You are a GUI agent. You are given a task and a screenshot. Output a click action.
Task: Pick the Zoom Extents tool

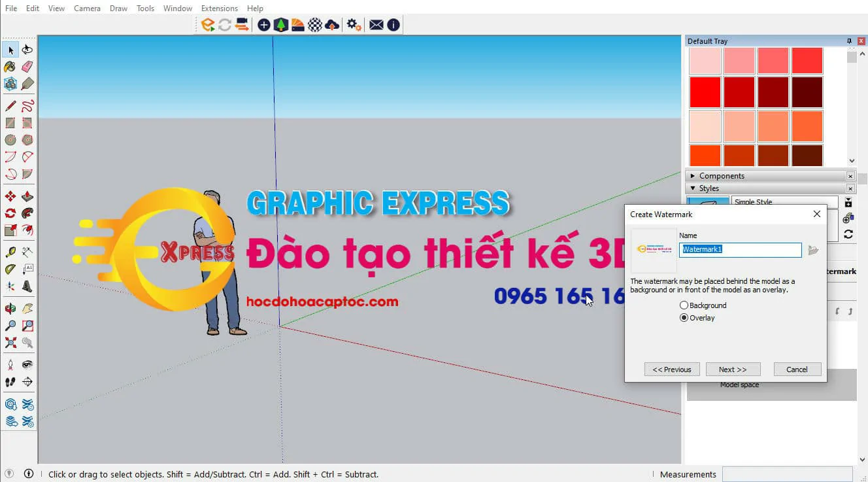click(x=10, y=343)
